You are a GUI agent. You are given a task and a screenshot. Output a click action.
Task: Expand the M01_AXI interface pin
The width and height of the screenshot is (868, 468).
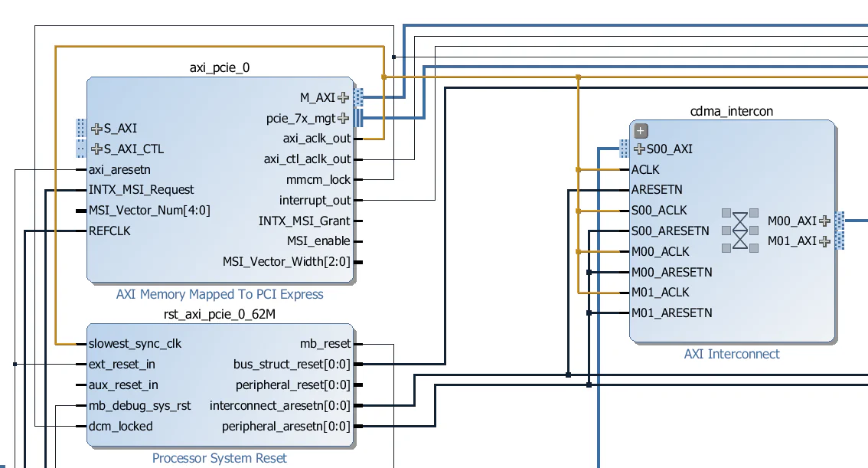(x=825, y=241)
